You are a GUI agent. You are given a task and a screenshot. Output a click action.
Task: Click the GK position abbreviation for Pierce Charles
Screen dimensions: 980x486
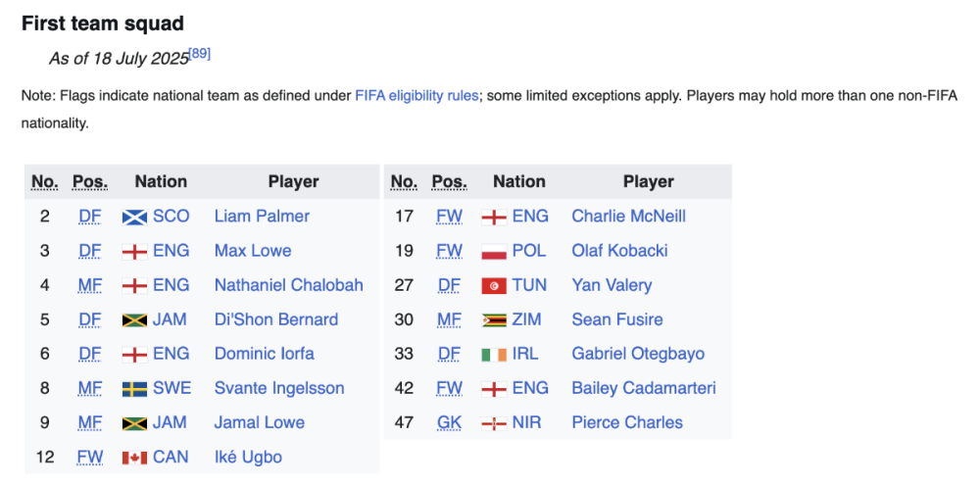click(449, 423)
